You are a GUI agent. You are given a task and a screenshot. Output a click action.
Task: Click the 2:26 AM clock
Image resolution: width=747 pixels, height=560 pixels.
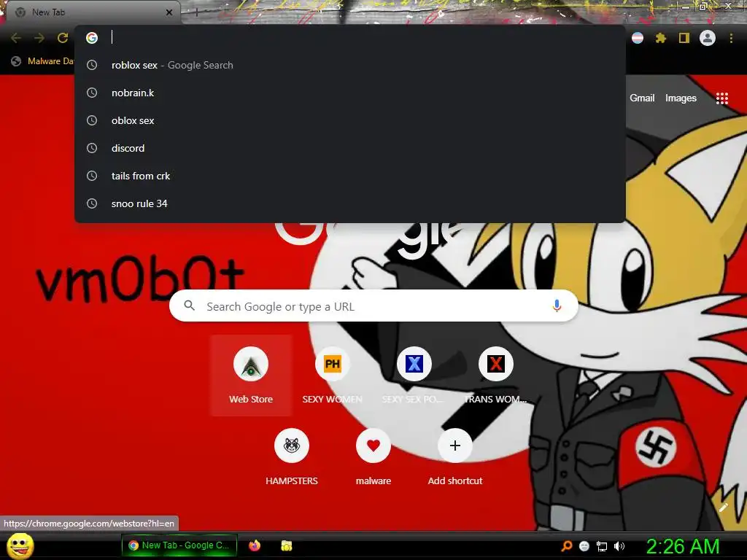pos(683,545)
